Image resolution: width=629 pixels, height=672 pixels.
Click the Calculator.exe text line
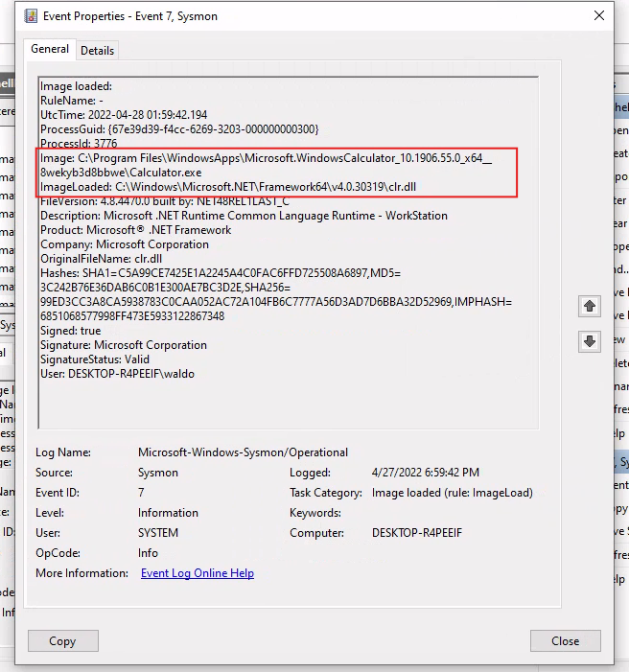(x=121, y=173)
